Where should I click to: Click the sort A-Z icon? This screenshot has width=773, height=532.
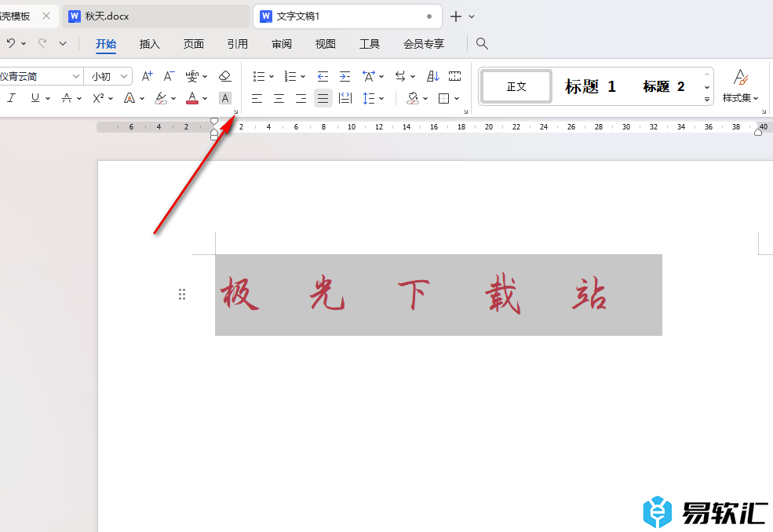[433, 76]
